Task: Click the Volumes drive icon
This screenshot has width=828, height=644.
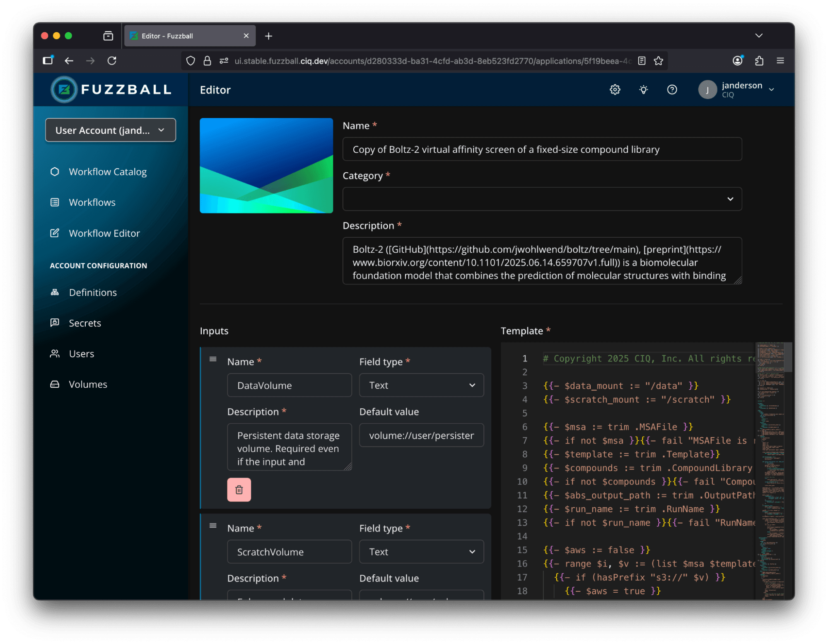Action: point(55,384)
